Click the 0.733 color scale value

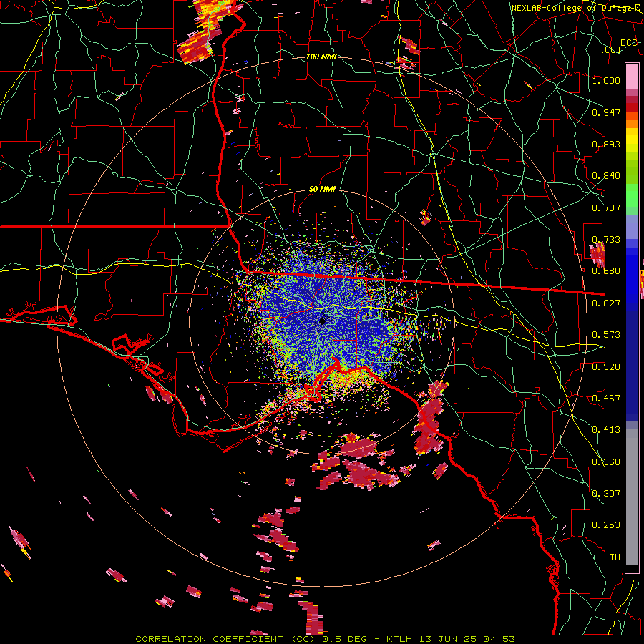606,240
